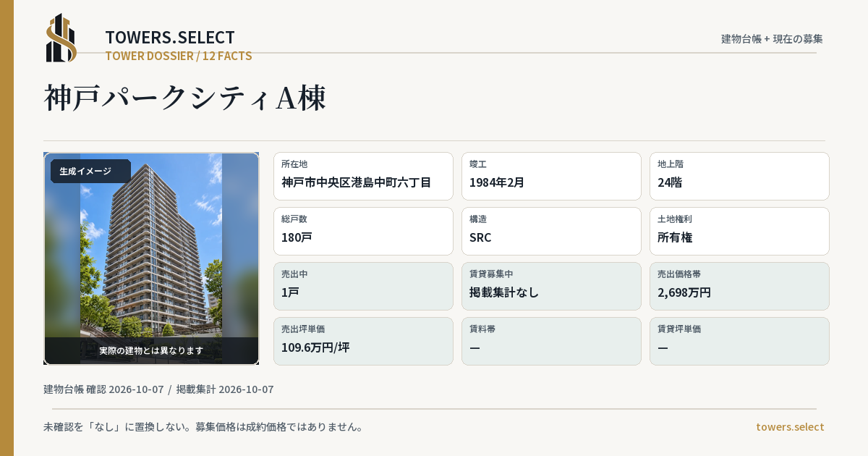The width and height of the screenshot is (868, 456).
Task: Click the 神戸パークシティA棟 heading
Action: (x=185, y=98)
